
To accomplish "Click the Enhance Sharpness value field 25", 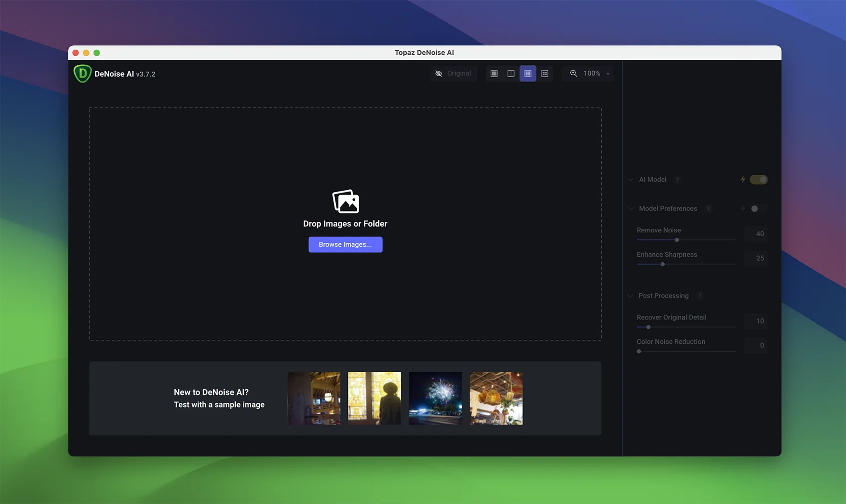I will click(x=756, y=258).
